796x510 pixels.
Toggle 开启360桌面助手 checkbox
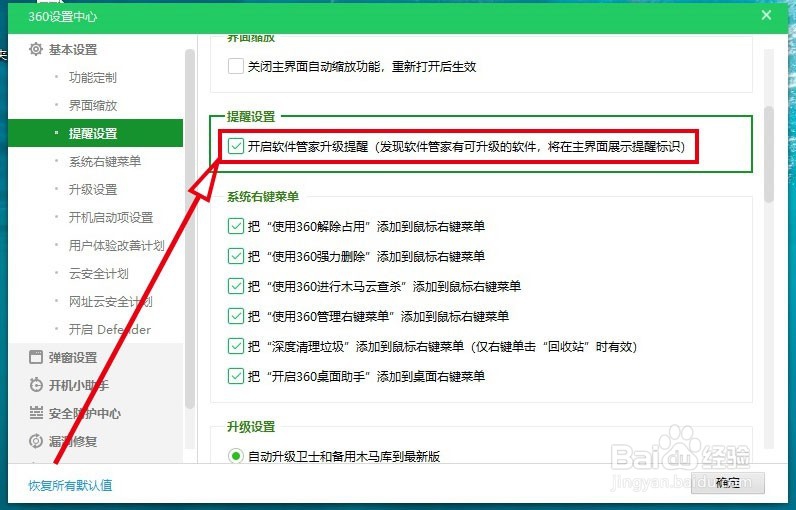point(236,376)
